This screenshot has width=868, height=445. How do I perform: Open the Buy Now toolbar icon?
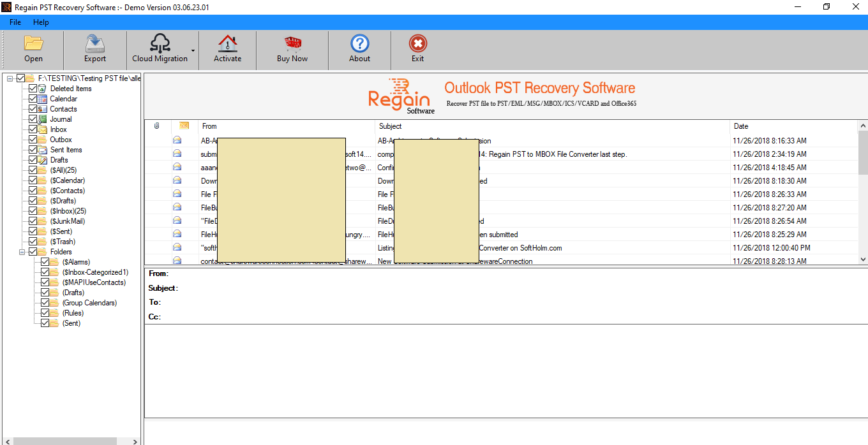[292, 49]
